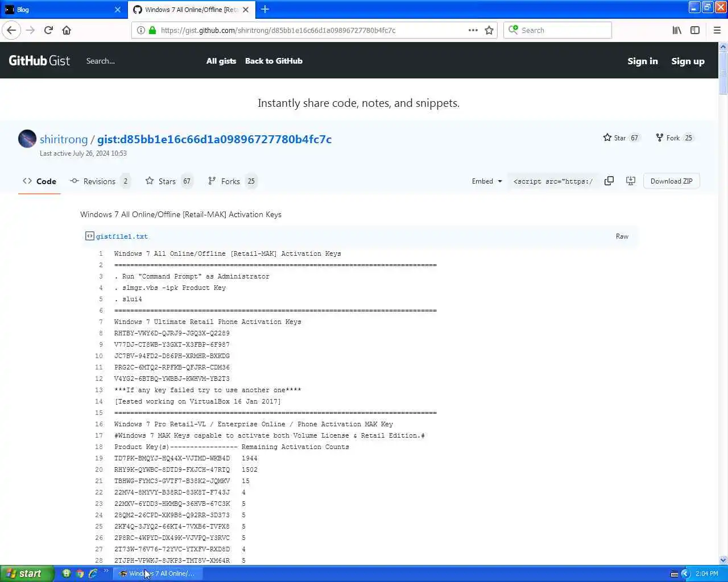
Task: Switch to the Blog tab
Action: point(63,10)
